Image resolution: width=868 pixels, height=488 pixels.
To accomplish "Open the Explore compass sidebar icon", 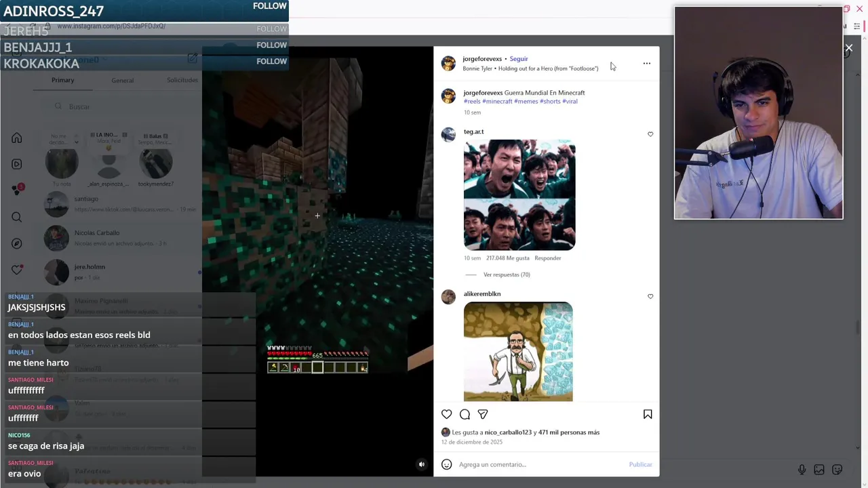I will click(17, 243).
